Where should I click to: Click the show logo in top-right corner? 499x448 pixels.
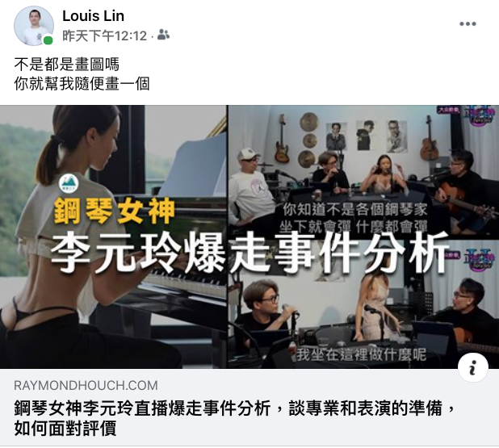pyautogui.click(x=481, y=116)
